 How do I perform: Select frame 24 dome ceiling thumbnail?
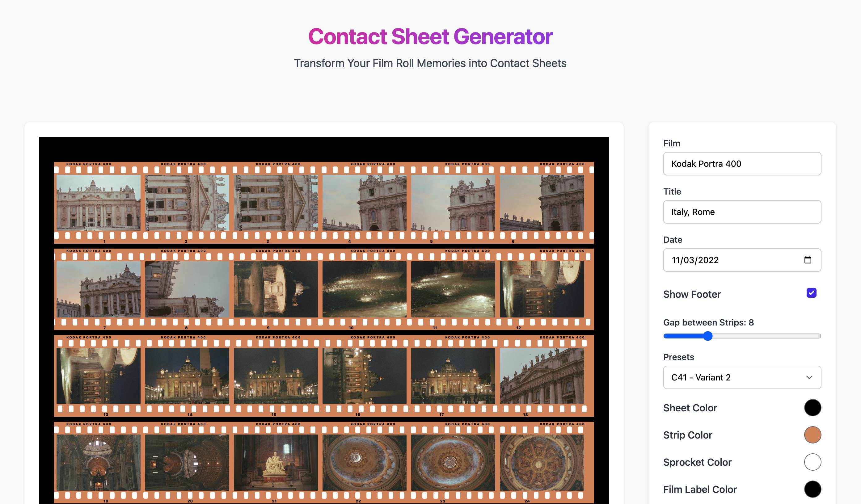(542, 462)
